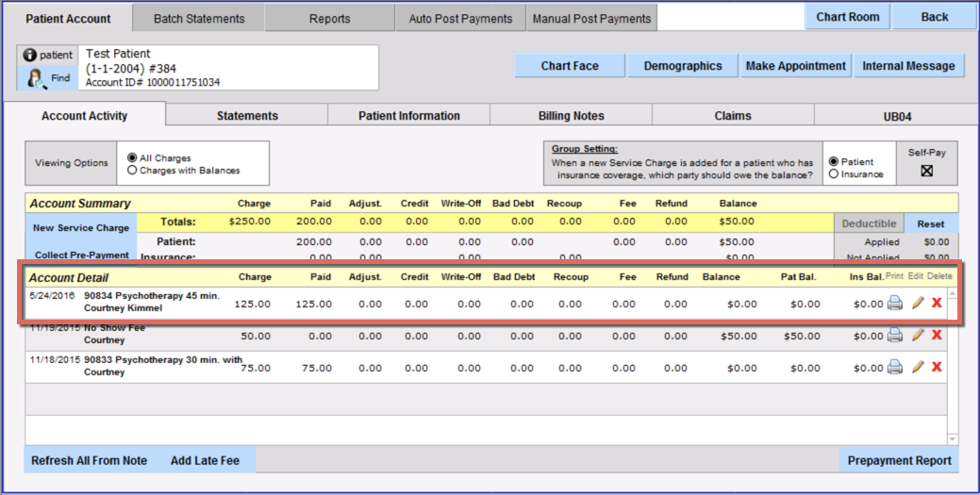Select the All Charges viewing option

[x=132, y=157]
